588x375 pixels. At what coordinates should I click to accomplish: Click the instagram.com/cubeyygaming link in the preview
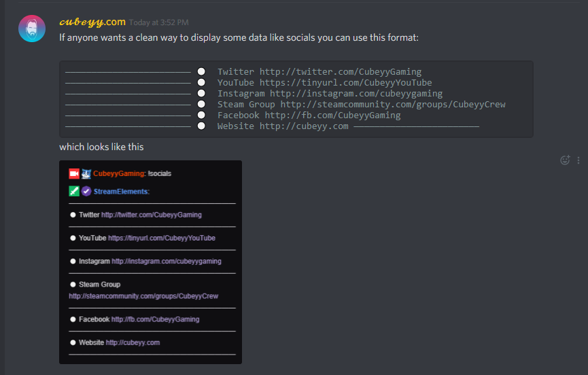(167, 261)
